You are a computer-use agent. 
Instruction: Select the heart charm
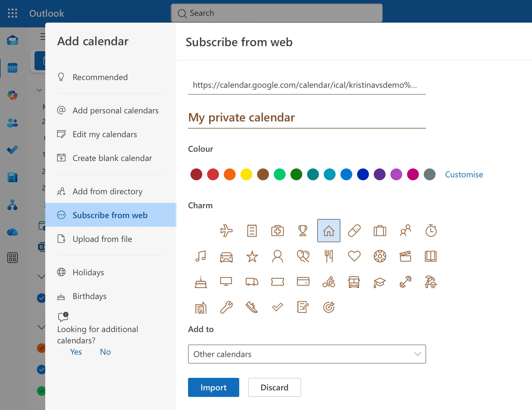(354, 256)
